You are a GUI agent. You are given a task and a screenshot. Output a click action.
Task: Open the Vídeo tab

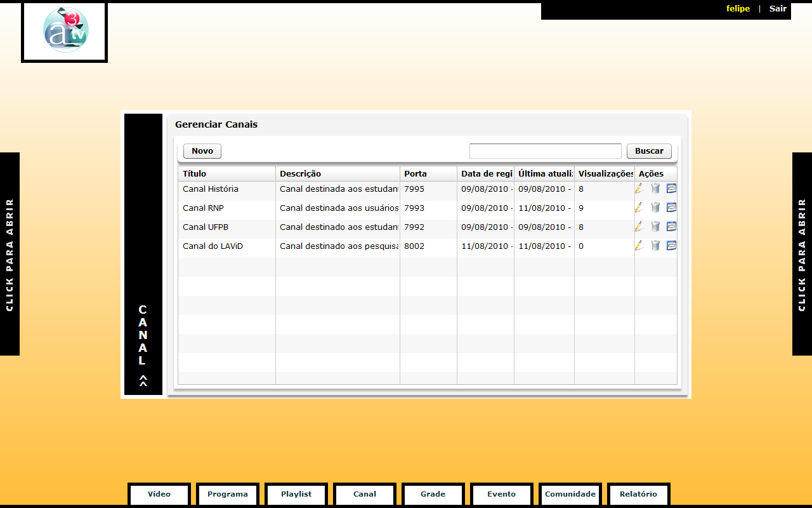pos(159,494)
